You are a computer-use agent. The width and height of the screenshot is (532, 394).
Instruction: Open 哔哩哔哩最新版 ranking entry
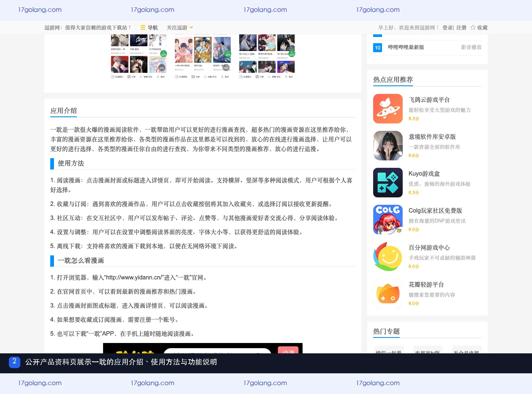pyautogui.click(x=406, y=47)
